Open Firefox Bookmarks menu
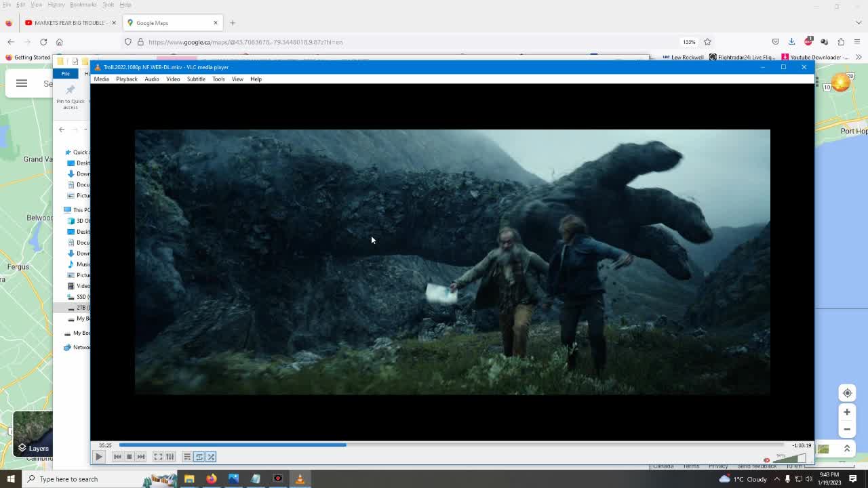Image resolution: width=868 pixels, height=488 pixels. pyautogui.click(x=83, y=5)
